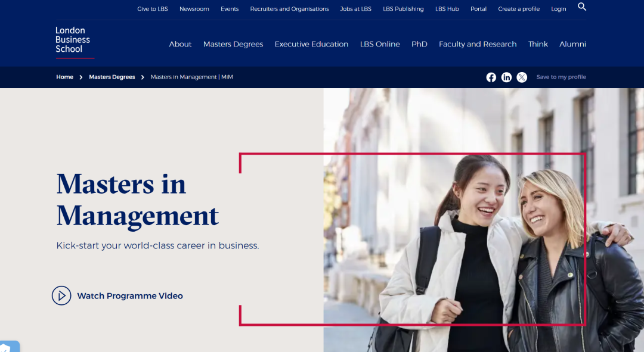This screenshot has width=644, height=352.
Task: Open the Alumni navigation item
Action: pyautogui.click(x=572, y=44)
